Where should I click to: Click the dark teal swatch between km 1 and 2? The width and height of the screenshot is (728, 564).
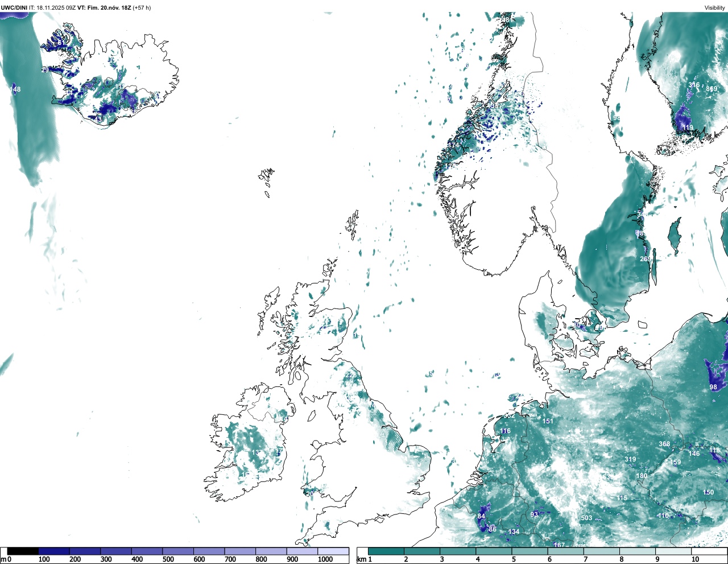coord(386,551)
